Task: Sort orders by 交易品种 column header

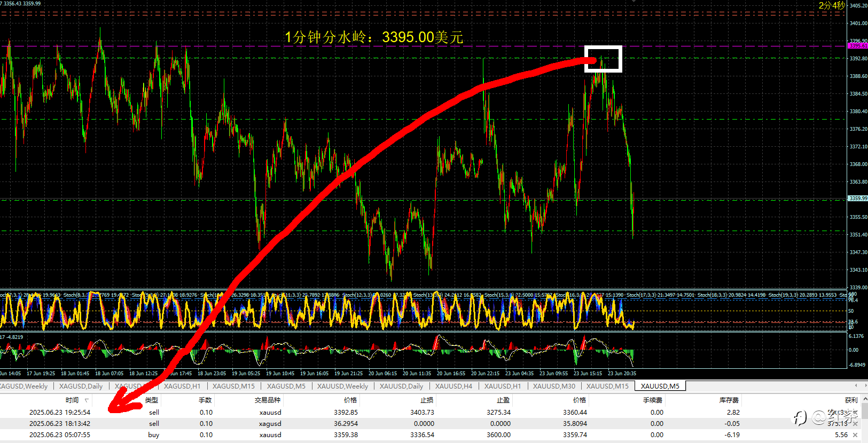Action: click(268, 400)
